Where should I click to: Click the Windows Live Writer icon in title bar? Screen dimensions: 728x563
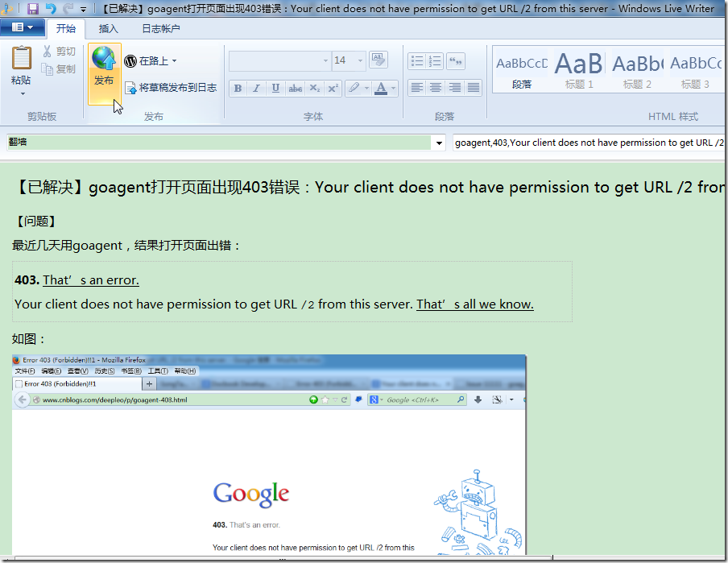[6, 8]
